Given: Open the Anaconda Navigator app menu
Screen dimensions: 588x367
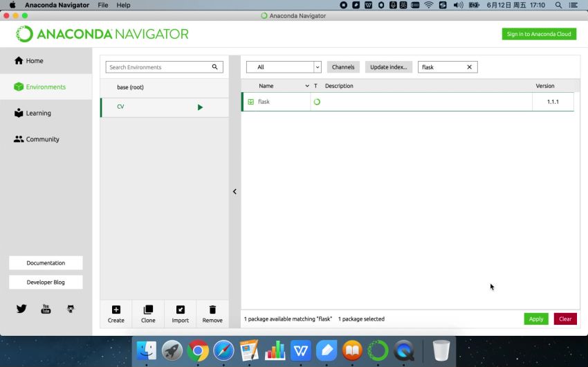Looking at the screenshot, I should click(x=57, y=6).
